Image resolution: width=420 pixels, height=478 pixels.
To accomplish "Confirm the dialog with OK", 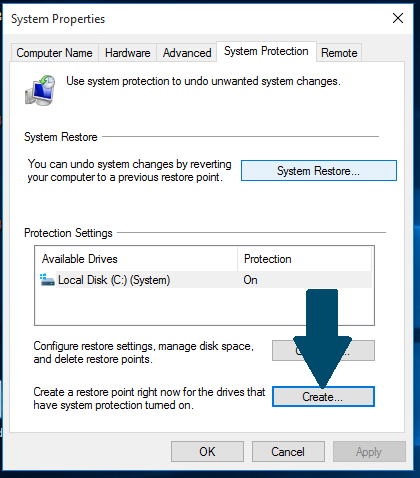I will click(x=207, y=452).
